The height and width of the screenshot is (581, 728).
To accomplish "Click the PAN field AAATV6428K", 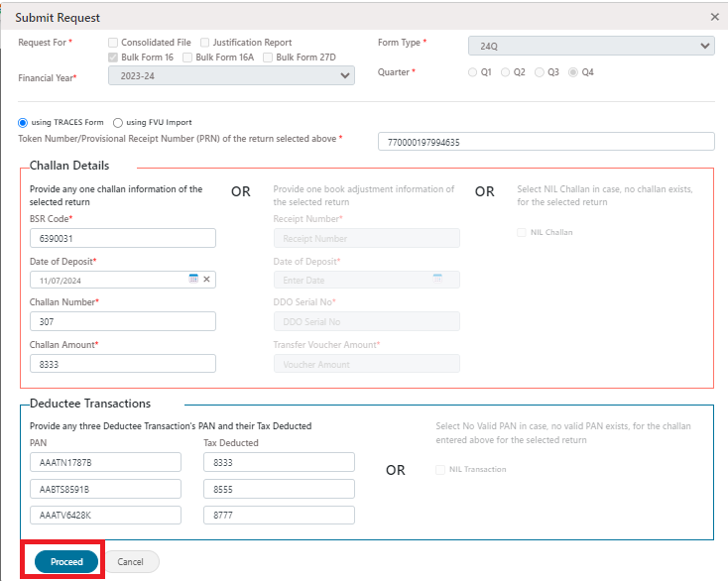I will pos(105,516).
